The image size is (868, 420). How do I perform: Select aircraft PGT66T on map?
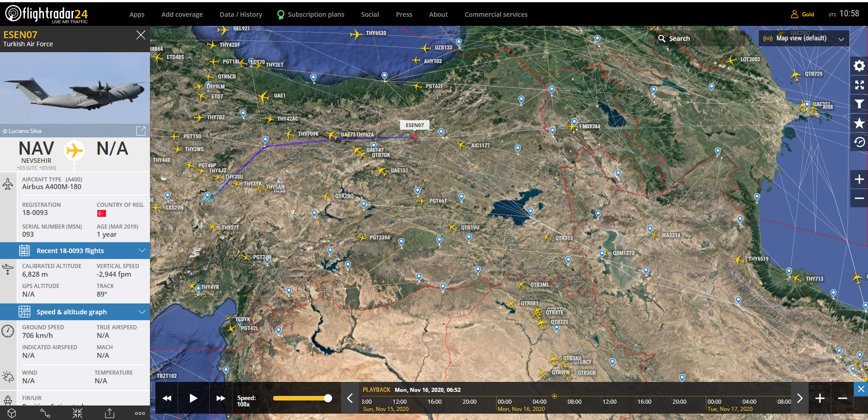click(421, 200)
